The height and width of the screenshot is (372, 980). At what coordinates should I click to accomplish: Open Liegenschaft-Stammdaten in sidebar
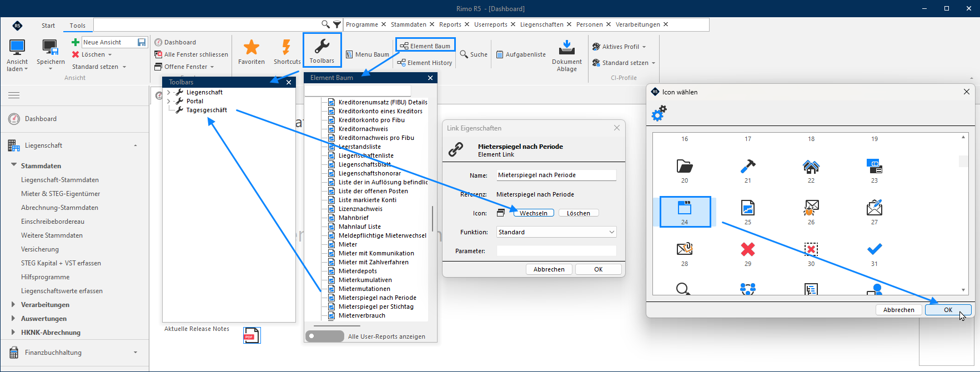coord(60,180)
